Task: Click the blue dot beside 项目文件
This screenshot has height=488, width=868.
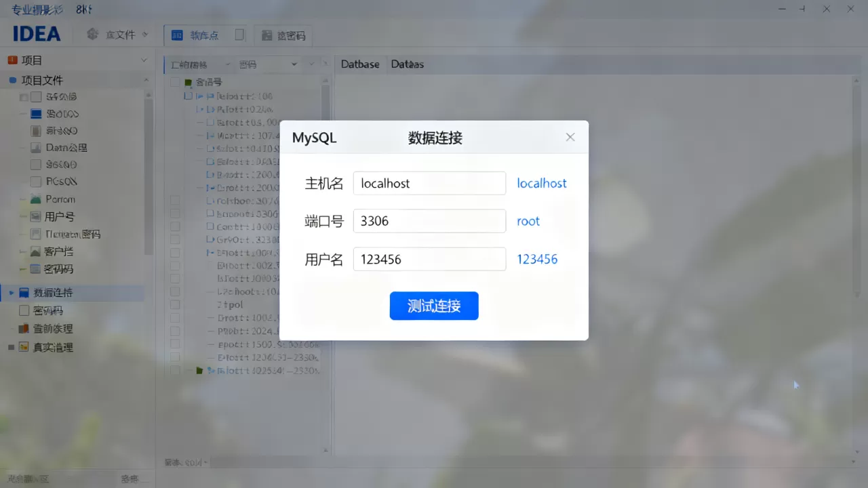Action: point(12,80)
